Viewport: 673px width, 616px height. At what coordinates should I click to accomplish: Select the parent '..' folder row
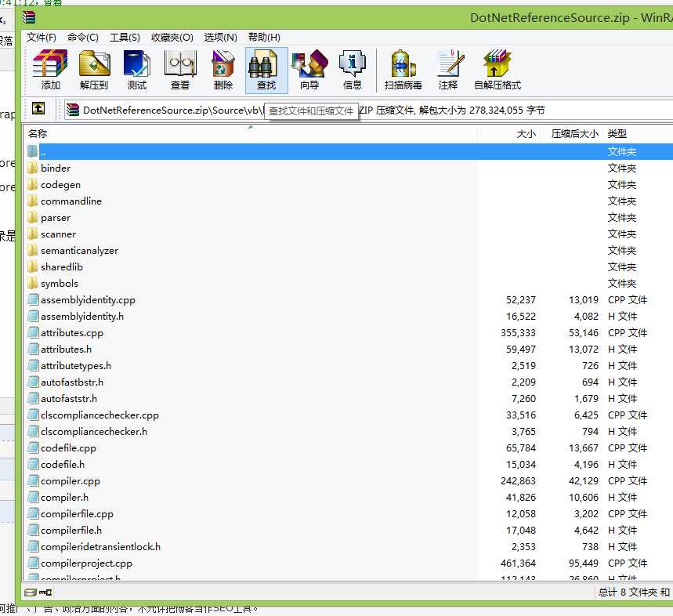pyautogui.click(x=349, y=151)
